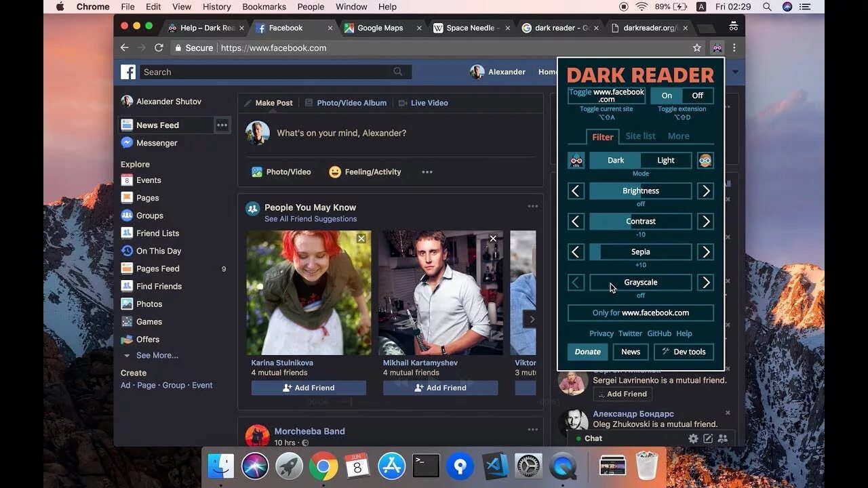Click the What's on your mind post field
This screenshot has height=488, width=868.
click(x=341, y=134)
